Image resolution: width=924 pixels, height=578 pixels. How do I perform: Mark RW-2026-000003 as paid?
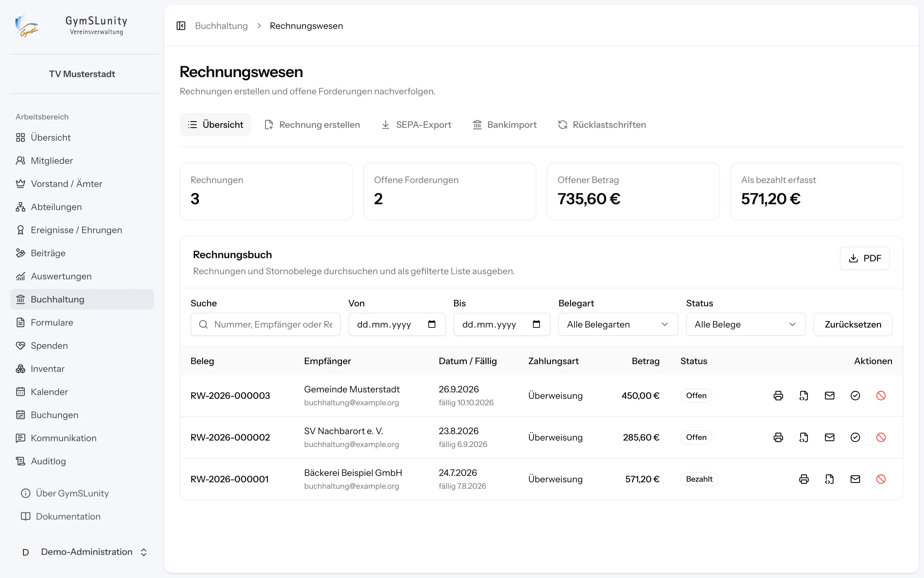(x=855, y=395)
